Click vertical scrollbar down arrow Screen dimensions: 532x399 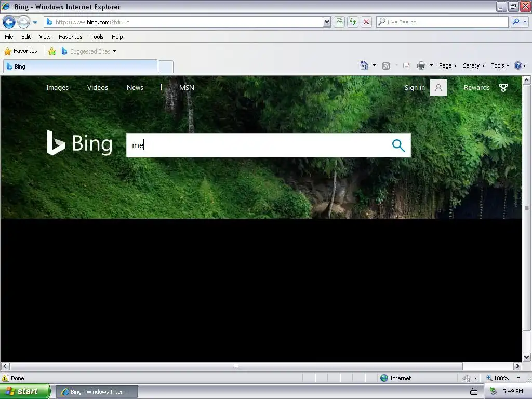[x=527, y=357]
